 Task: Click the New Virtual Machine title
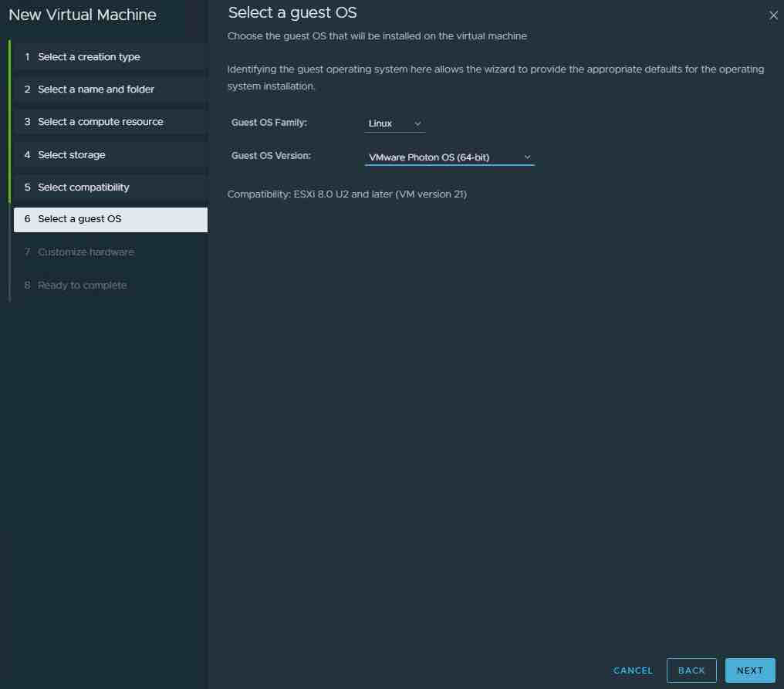pos(83,15)
